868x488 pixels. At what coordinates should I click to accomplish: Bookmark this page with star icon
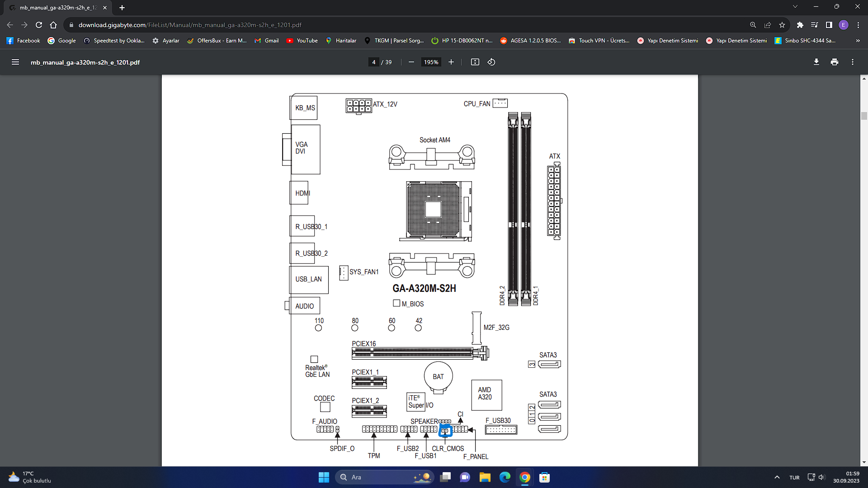click(x=782, y=25)
